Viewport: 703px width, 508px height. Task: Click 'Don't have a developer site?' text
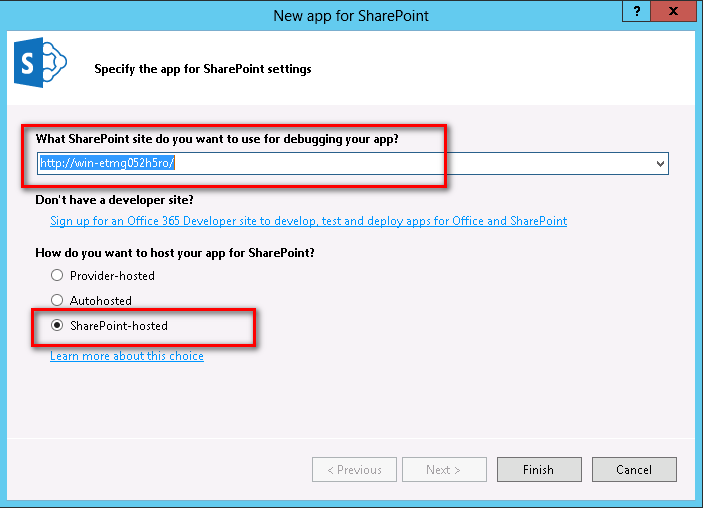point(114,200)
